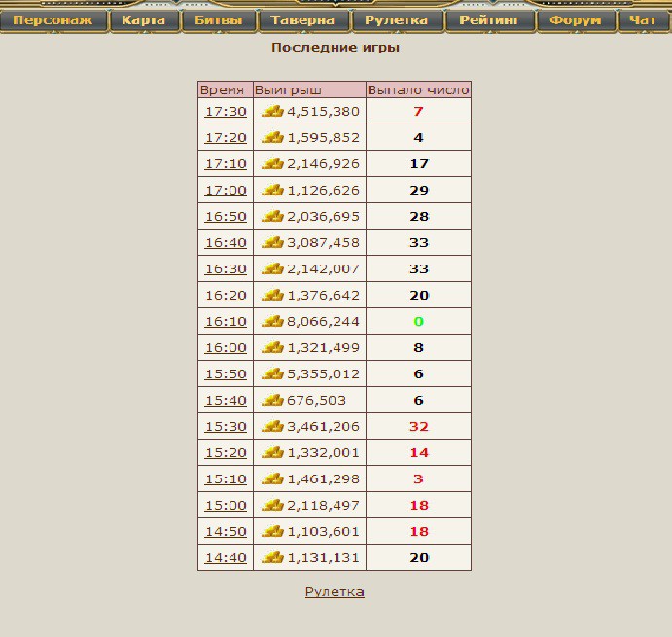
Task: Click gold icon beside 5,355,012
Action: 272,373
